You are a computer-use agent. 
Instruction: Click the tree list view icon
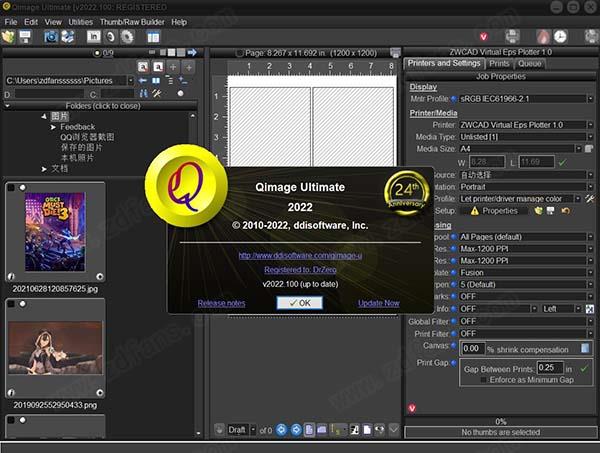coord(169,81)
